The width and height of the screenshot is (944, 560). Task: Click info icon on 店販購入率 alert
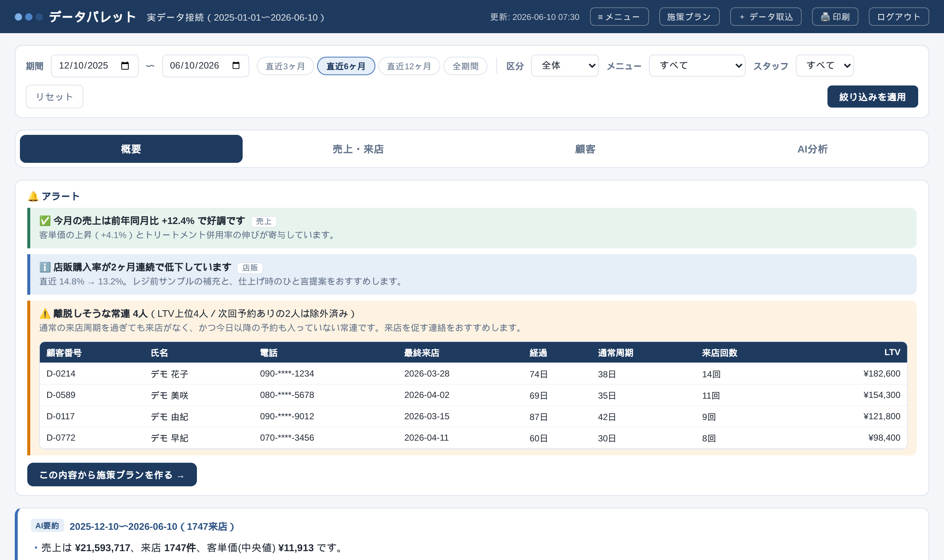click(45, 267)
